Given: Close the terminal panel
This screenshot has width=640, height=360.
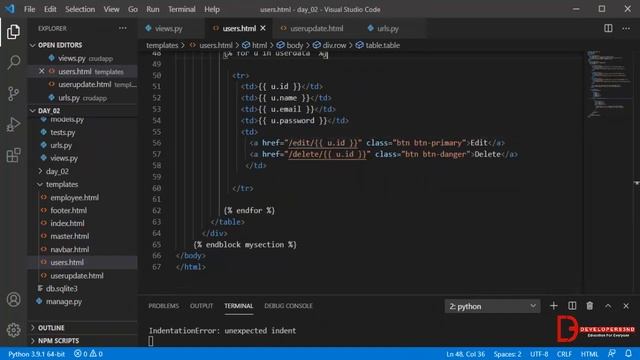Looking at the screenshot, I should (x=626, y=306).
